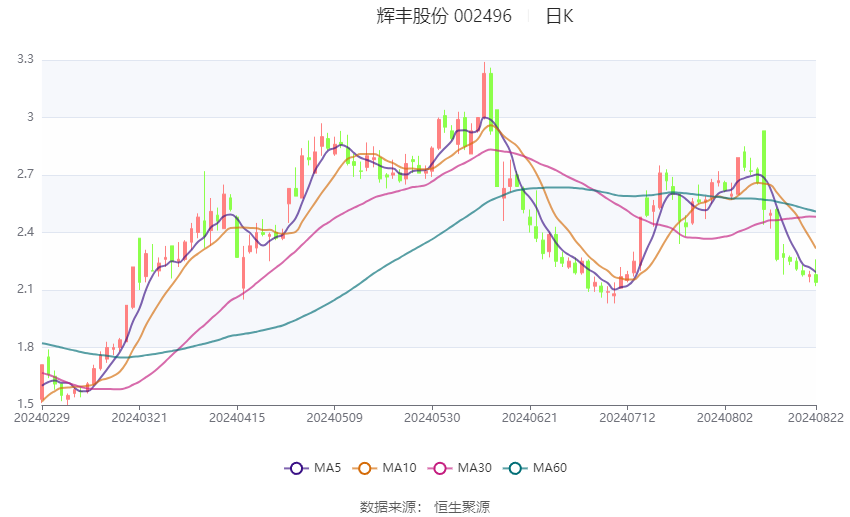Click the data source text 恒生聚源
This screenshot has height=517, width=850.
click(x=462, y=507)
